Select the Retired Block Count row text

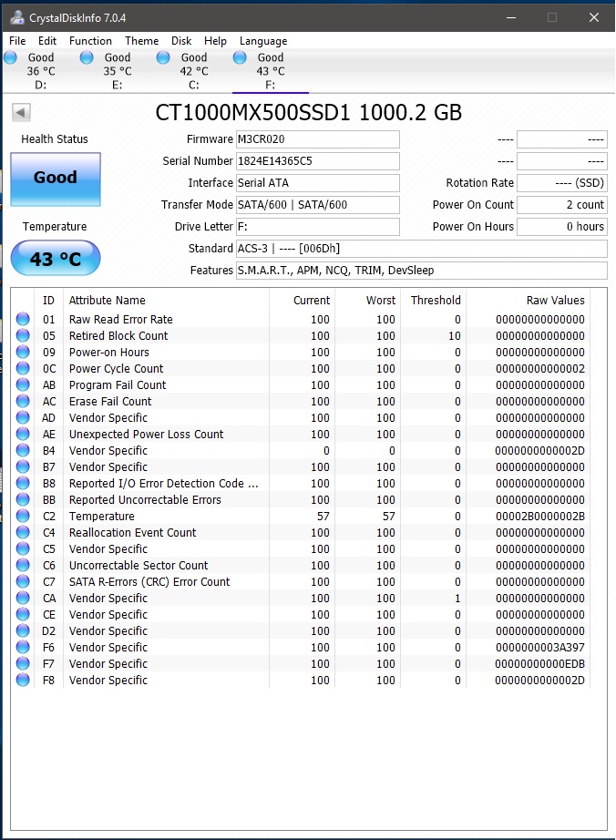pyautogui.click(x=118, y=336)
